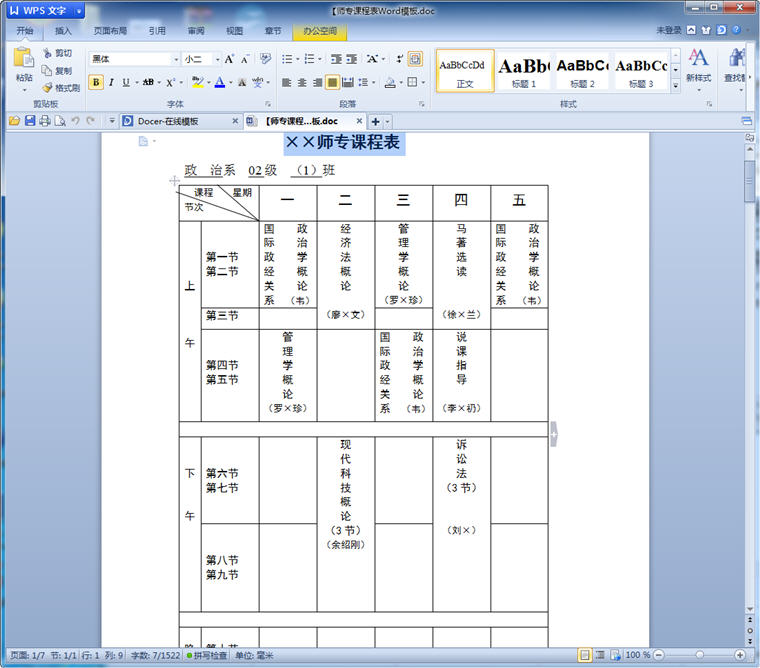Open the line spacing dropdown arrow
The image size is (760, 668).
tap(373, 83)
